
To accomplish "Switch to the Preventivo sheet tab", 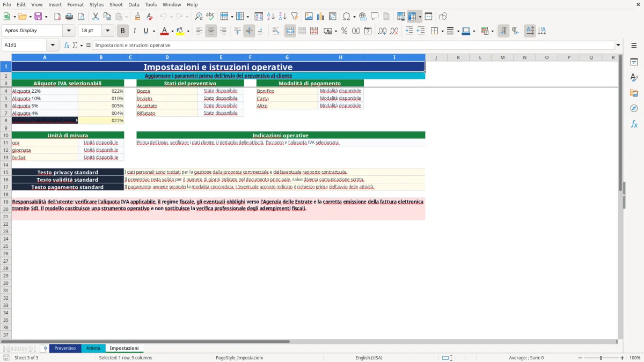I will coord(65,348).
